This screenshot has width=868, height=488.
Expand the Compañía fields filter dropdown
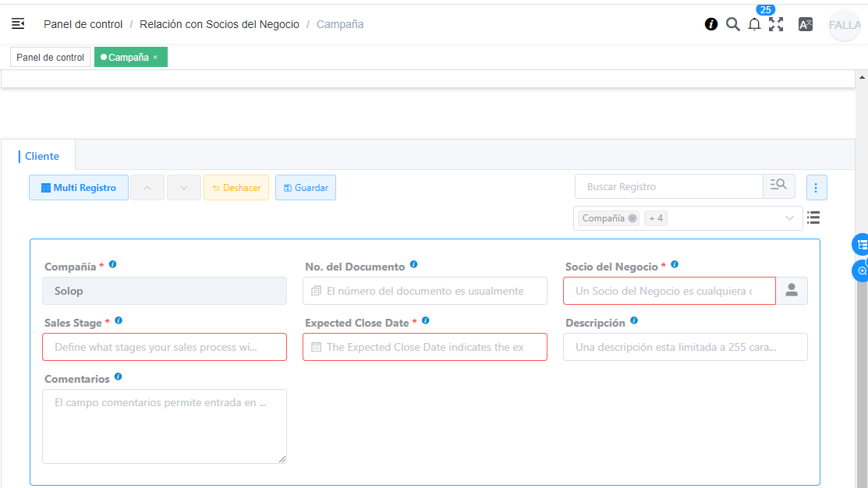[789, 218]
